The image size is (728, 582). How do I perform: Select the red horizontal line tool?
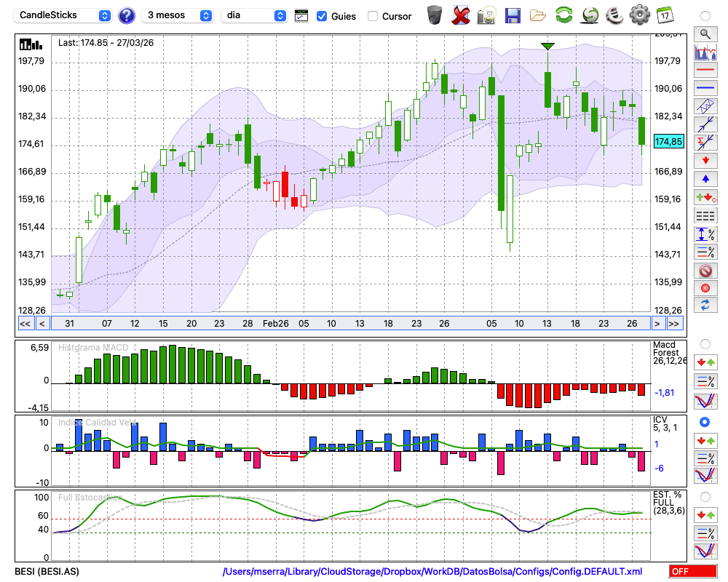(705, 70)
